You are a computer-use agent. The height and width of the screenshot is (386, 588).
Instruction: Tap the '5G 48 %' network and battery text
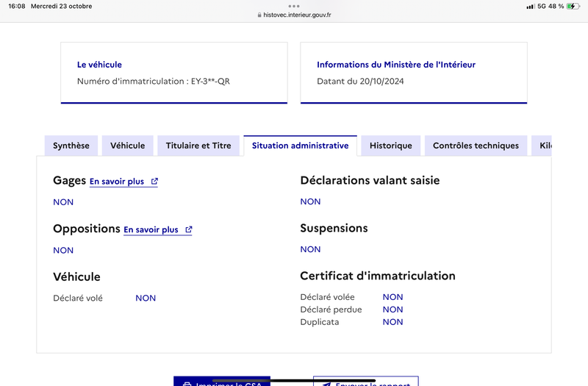[551, 6]
